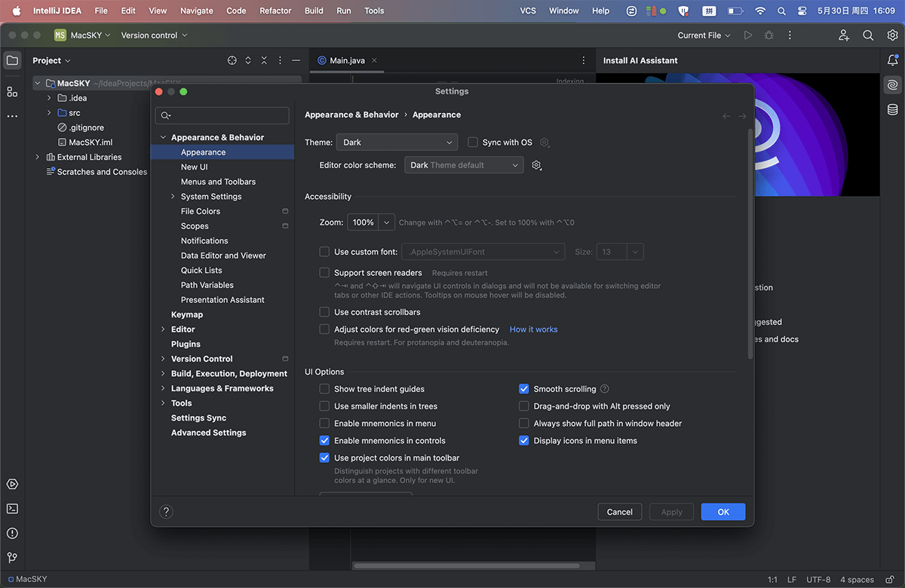Click Collapse All icon in Project panel
905x588 pixels.
point(264,60)
